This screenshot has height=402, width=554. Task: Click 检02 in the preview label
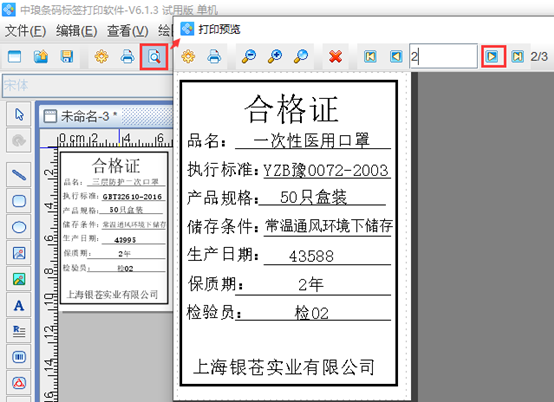312,313
